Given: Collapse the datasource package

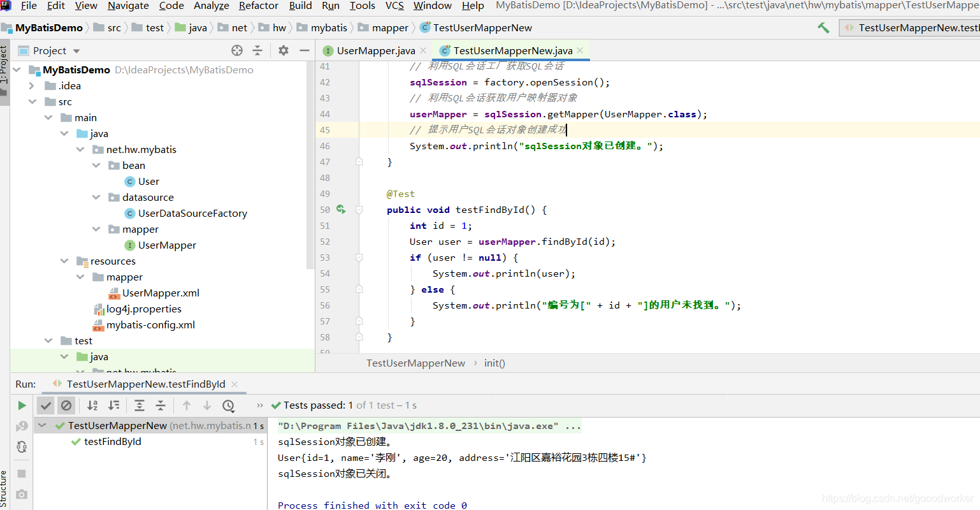Looking at the screenshot, I should 96,197.
